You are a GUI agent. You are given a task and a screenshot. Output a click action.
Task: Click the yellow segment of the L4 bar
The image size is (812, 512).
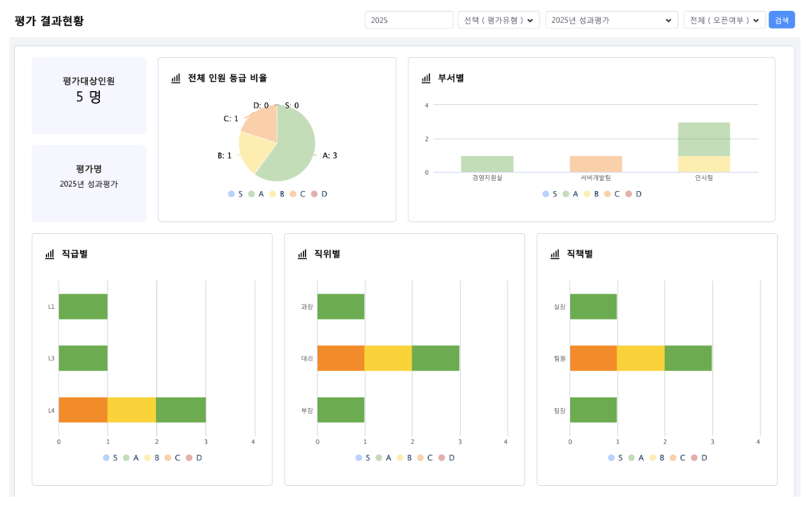(132, 410)
